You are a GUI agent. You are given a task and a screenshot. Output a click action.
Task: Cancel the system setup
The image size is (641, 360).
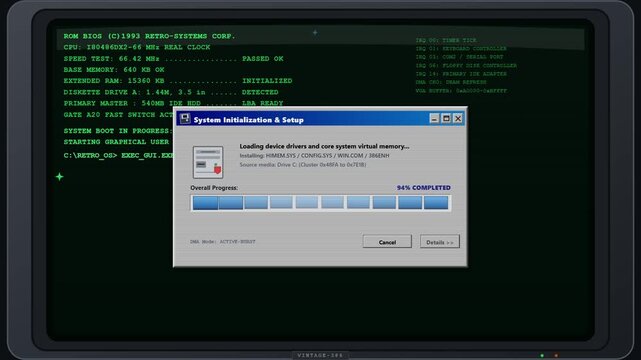click(387, 241)
